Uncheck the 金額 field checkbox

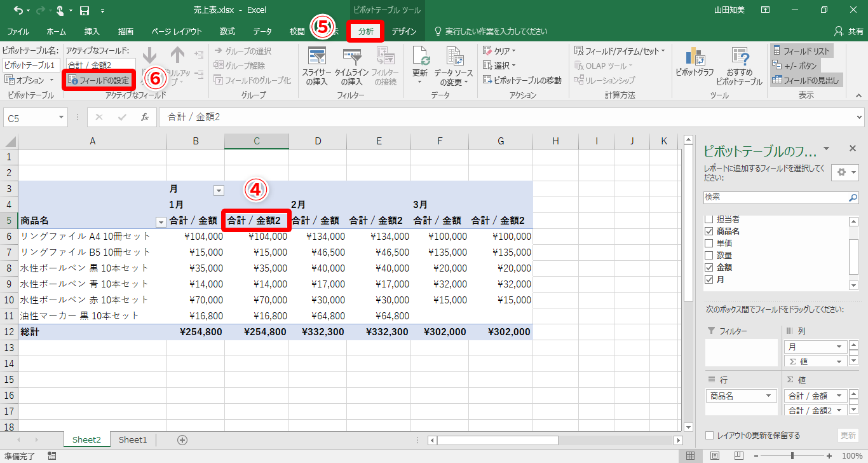tap(709, 267)
